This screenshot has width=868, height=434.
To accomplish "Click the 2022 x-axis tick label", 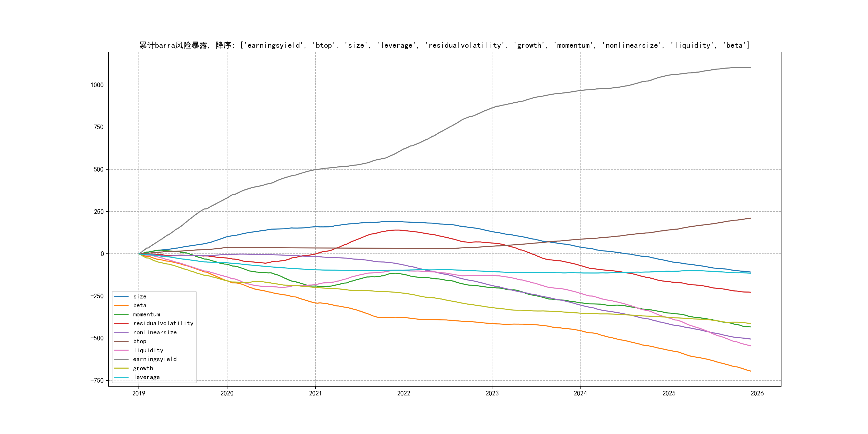I will tap(404, 393).
